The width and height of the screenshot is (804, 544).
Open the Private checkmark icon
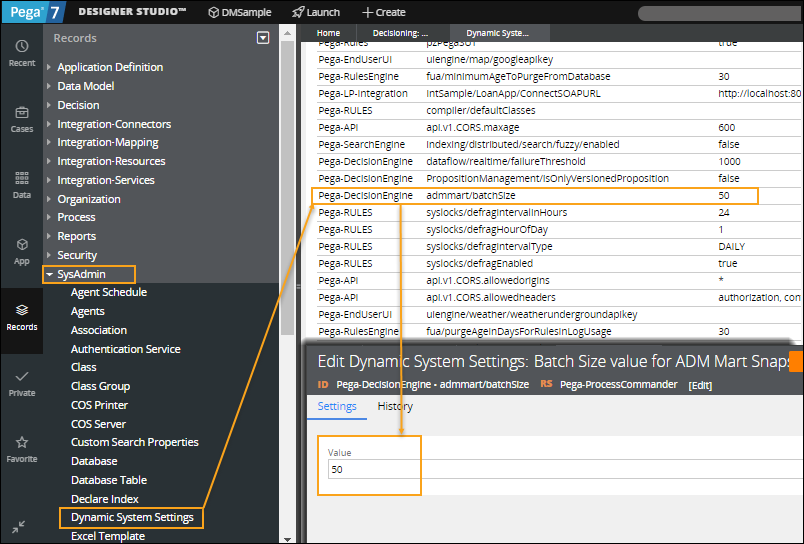tap(22, 376)
